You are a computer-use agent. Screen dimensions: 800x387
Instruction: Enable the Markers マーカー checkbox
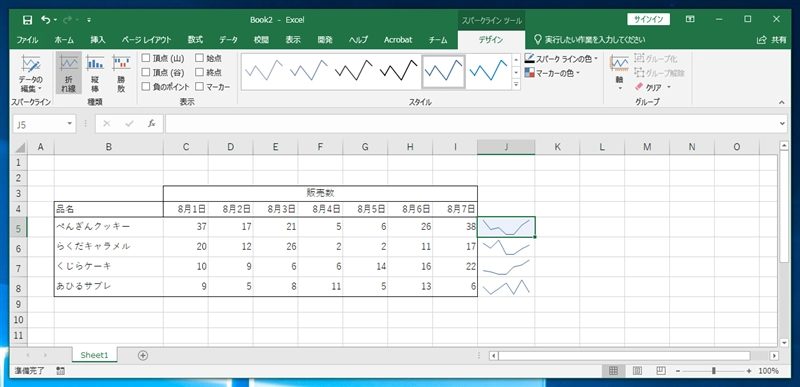click(199, 87)
